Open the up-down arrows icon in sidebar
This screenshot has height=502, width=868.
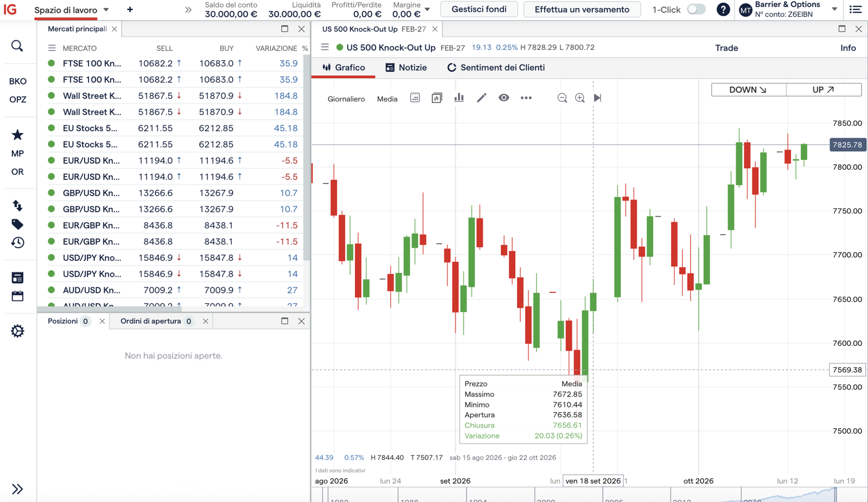coord(17,205)
